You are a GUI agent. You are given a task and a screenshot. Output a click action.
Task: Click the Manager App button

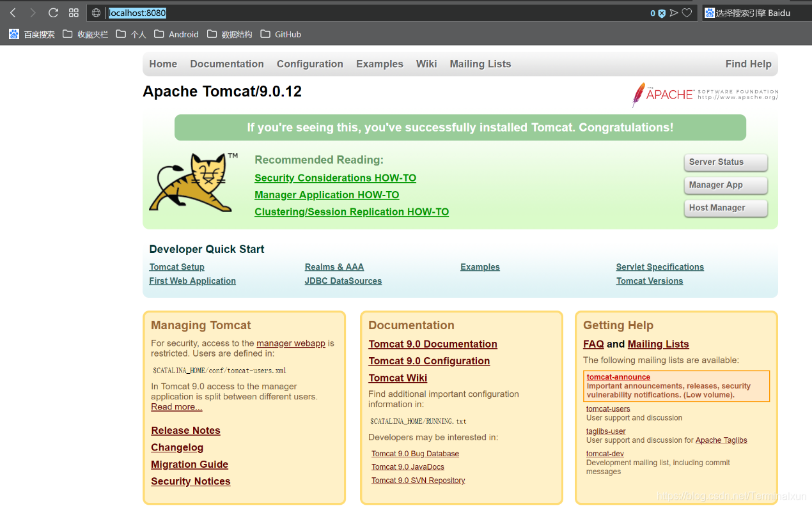click(x=726, y=185)
